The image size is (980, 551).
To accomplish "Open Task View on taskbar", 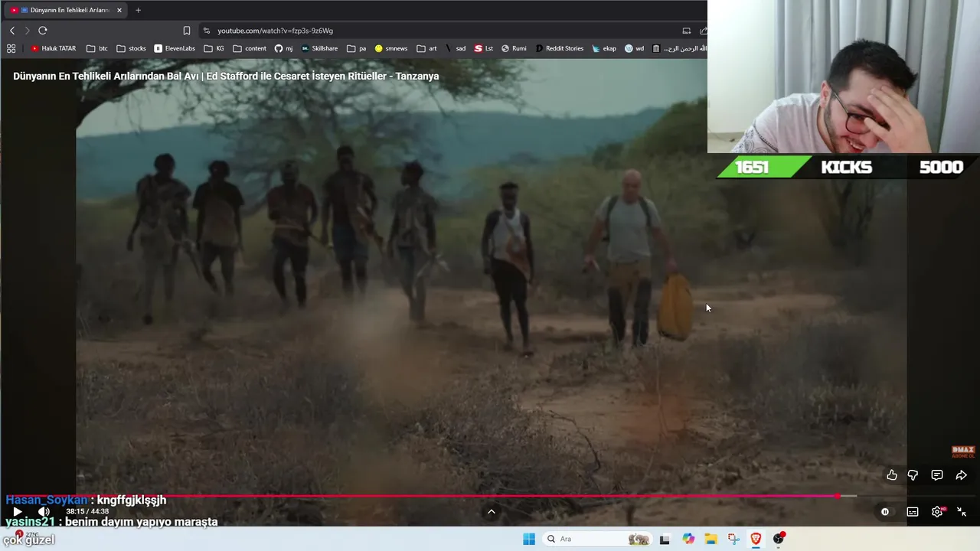I will click(665, 539).
